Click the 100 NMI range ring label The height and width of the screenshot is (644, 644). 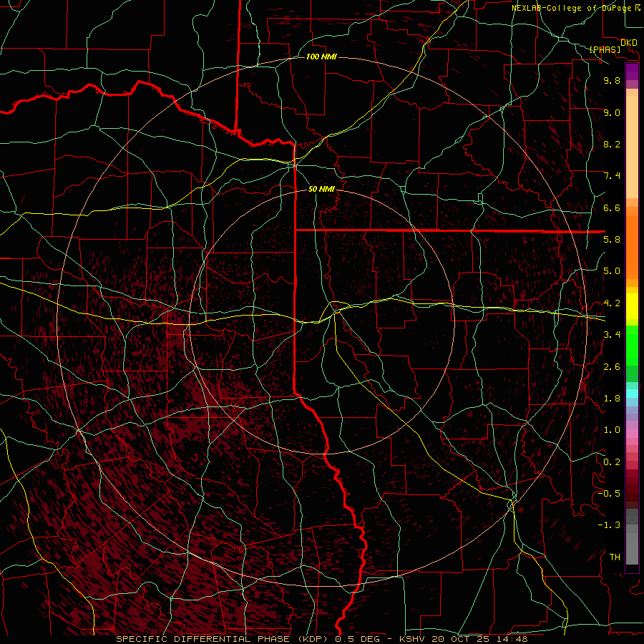(x=321, y=57)
